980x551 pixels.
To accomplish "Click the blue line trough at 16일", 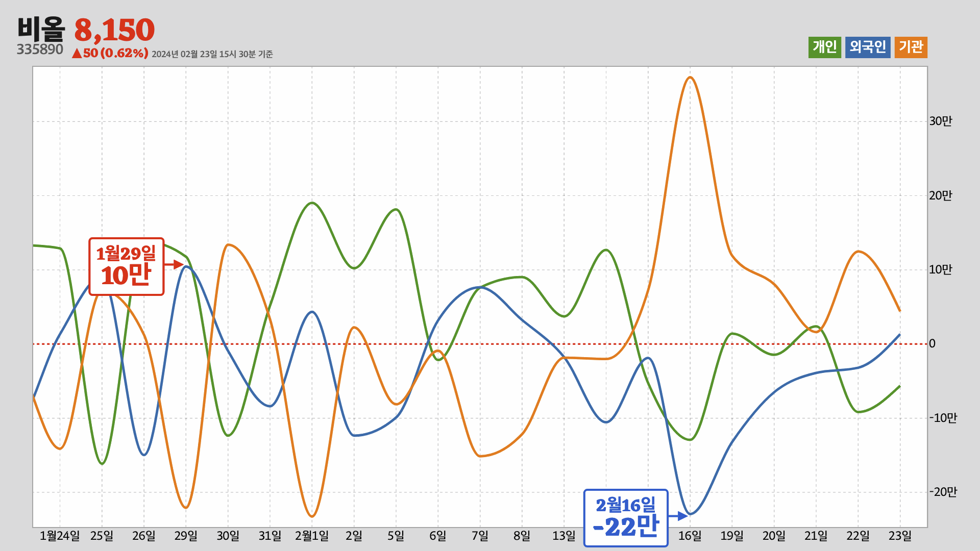I will point(690,514).
